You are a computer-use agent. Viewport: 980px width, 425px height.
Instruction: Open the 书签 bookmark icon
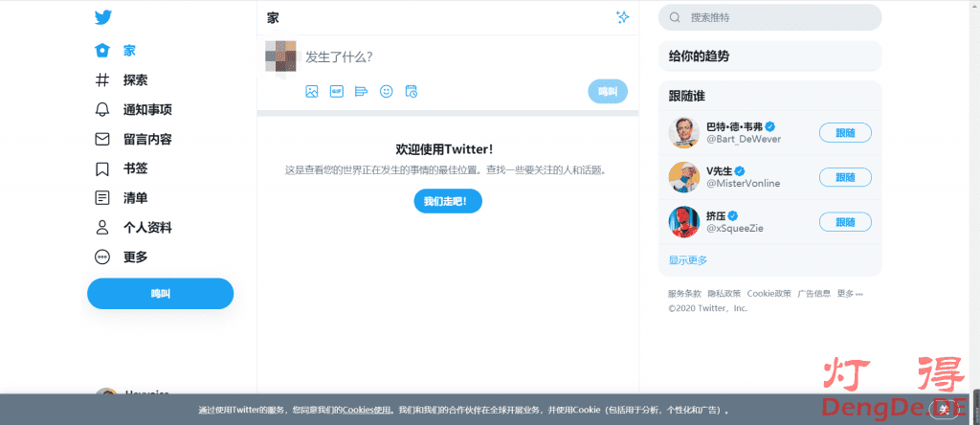(101, 168)
